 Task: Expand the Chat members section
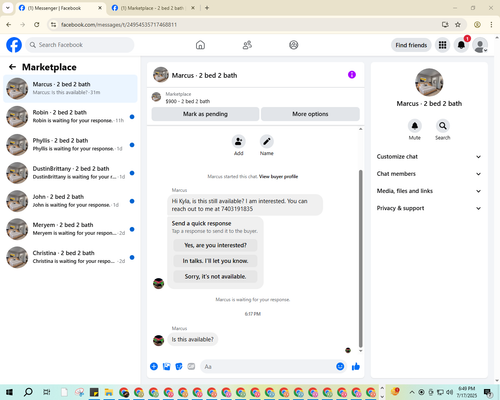(429, 174)
